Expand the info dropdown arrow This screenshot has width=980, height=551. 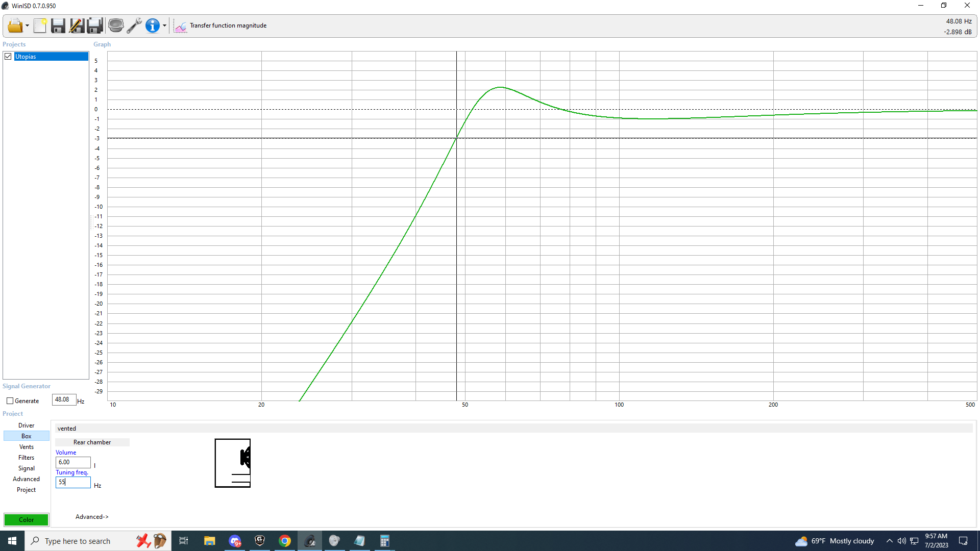[164, 26]
